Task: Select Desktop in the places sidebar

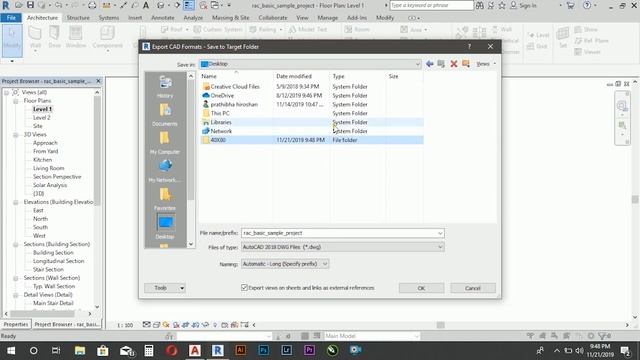Action: [165, 227]
